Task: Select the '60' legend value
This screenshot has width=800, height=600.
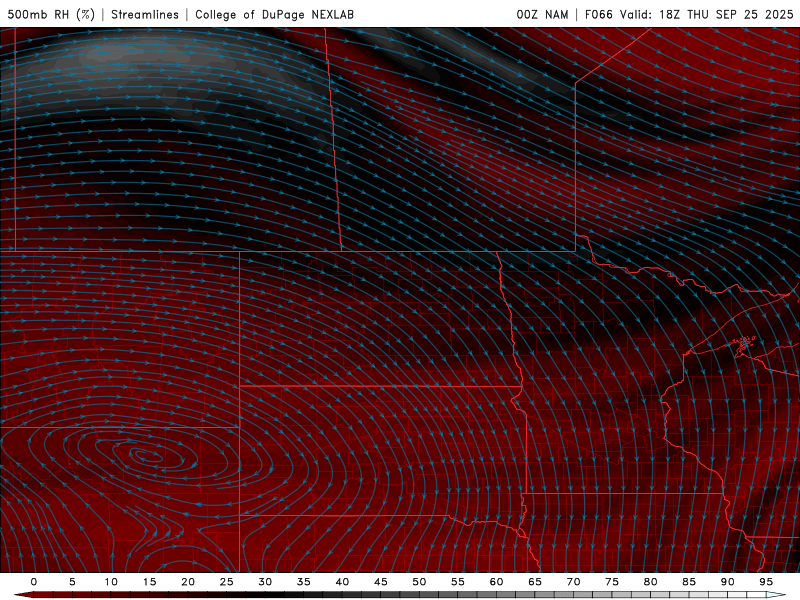Action: [496, 582]
